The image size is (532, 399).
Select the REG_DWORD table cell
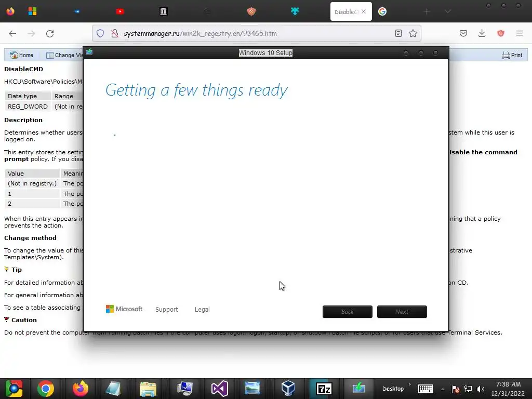click(28, 107)
